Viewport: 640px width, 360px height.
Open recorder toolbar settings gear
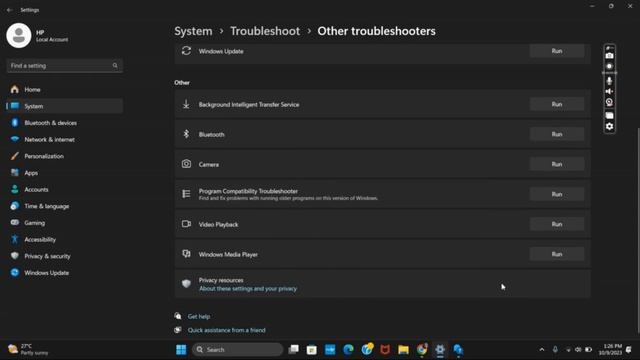(x=609, y=127)
